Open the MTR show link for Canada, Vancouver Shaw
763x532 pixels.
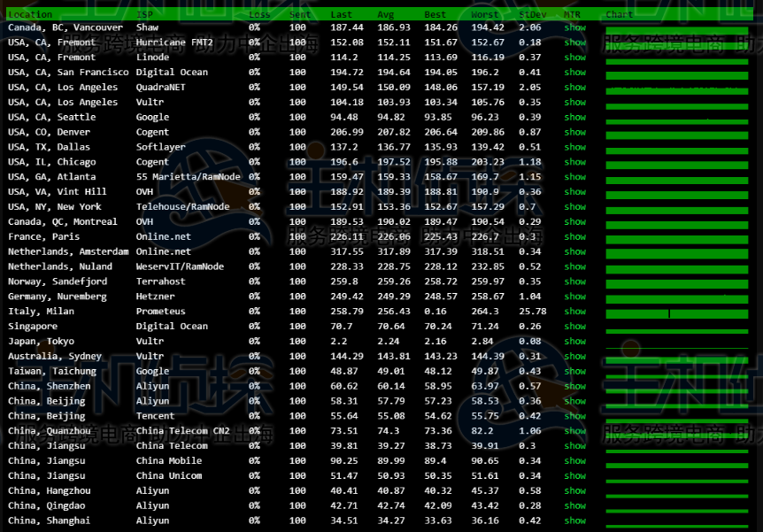tap(575, 27)
